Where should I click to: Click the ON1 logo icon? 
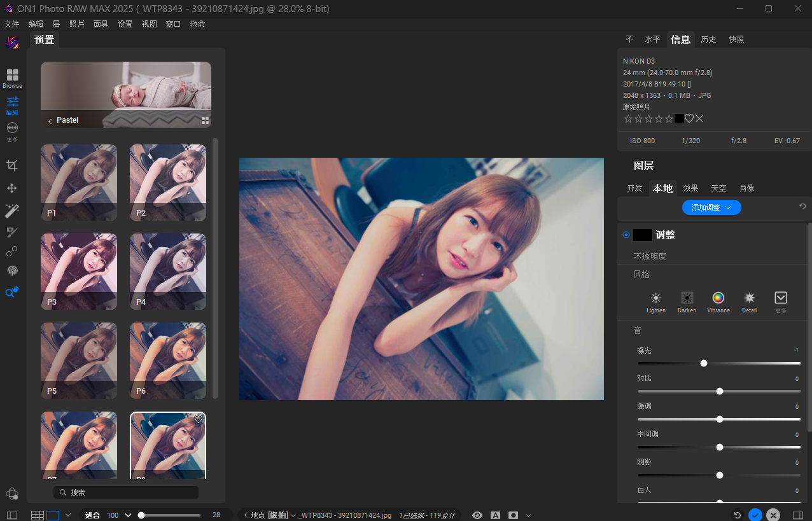click(12, 43)
